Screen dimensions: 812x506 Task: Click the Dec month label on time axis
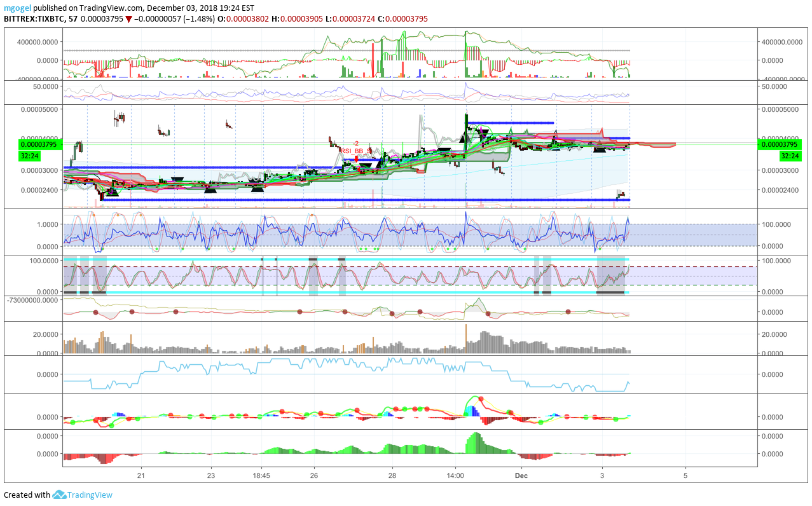click(x=521, y=475)
